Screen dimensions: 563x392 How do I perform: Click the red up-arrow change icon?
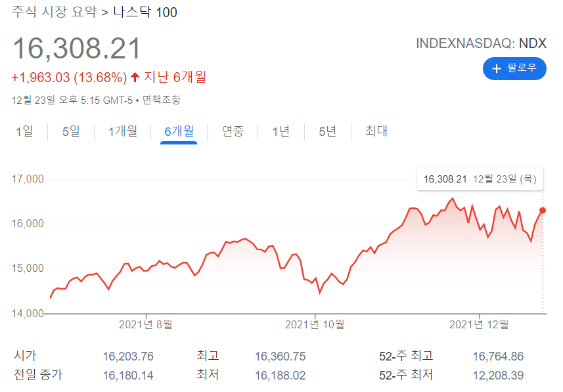pos(135,77)
